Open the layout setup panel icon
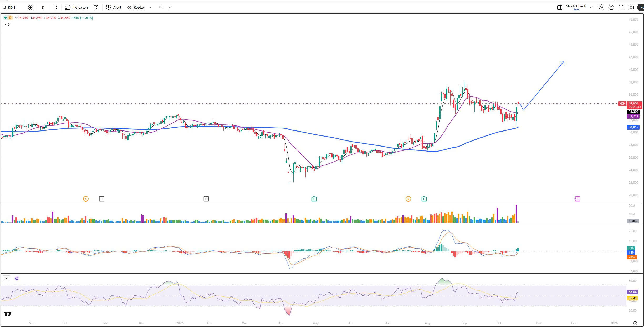This screenshot has height=327, width=644. tap(560, 7)
